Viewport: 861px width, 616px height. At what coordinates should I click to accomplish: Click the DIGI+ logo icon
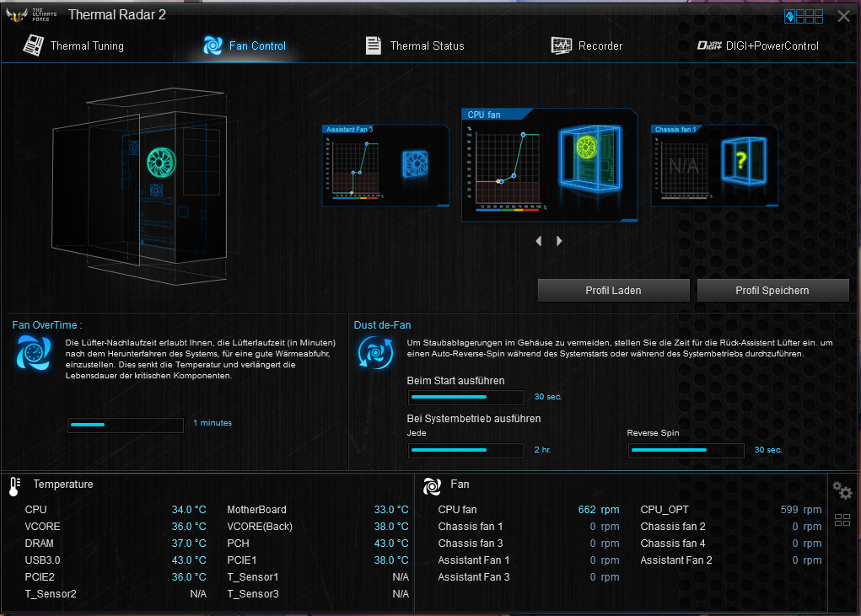[x=709, y=46]
